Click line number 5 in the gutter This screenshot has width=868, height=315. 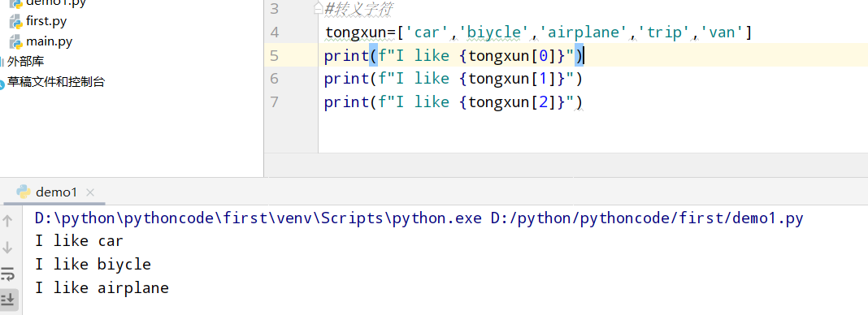click(x=275, y=56)
